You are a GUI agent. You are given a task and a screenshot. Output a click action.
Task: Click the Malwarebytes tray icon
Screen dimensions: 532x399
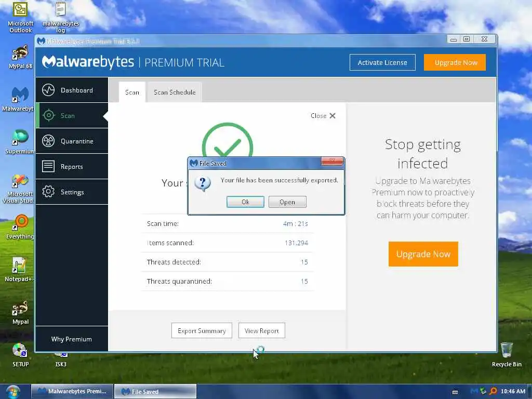pyautogui.click(x=474, y=391)
